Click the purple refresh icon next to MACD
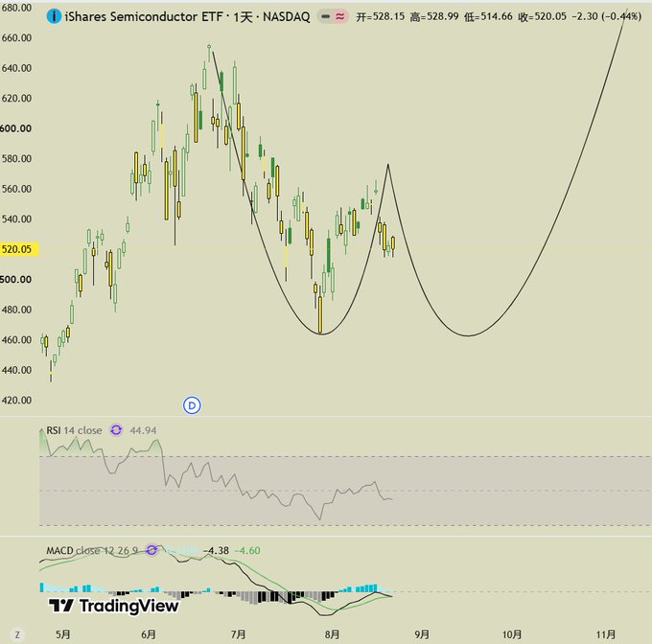Screen dimensions: 652x644 [151, 550]
